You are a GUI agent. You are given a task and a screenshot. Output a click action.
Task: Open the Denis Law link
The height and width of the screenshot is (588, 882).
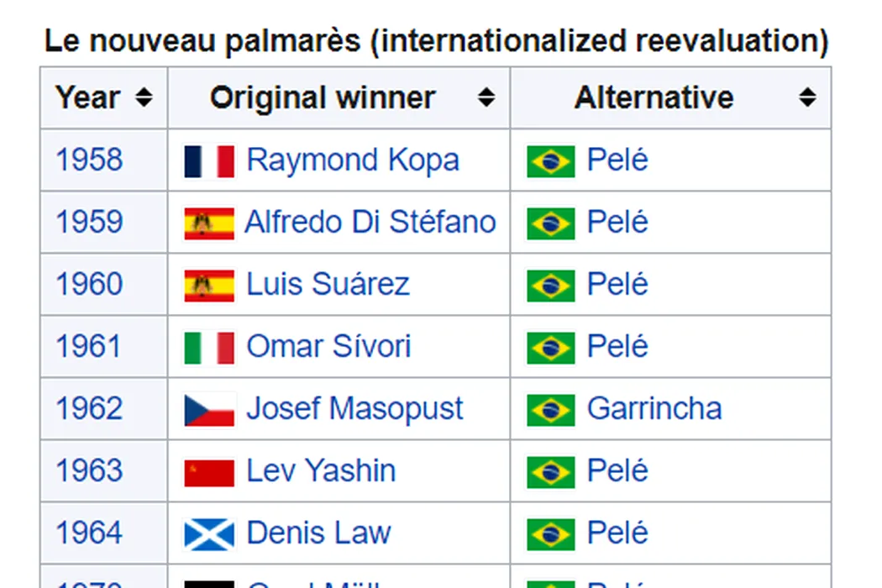tap(318, 533)
